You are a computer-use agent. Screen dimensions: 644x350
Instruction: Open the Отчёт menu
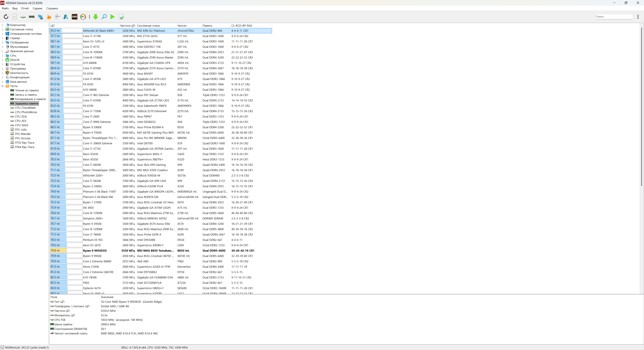pyautogui.click(x=25, y=8)
